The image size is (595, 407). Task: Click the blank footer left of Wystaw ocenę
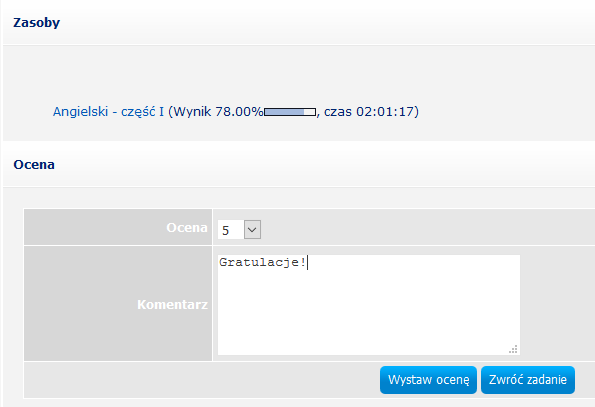201,380
